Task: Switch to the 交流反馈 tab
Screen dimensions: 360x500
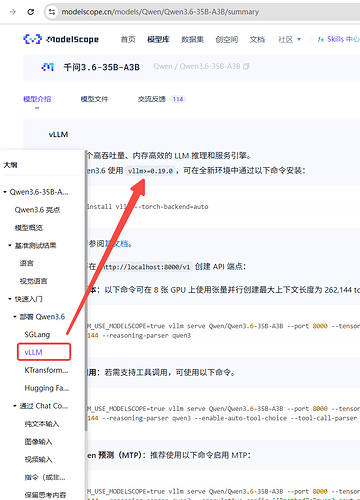Action: click(x=152, y=99)
